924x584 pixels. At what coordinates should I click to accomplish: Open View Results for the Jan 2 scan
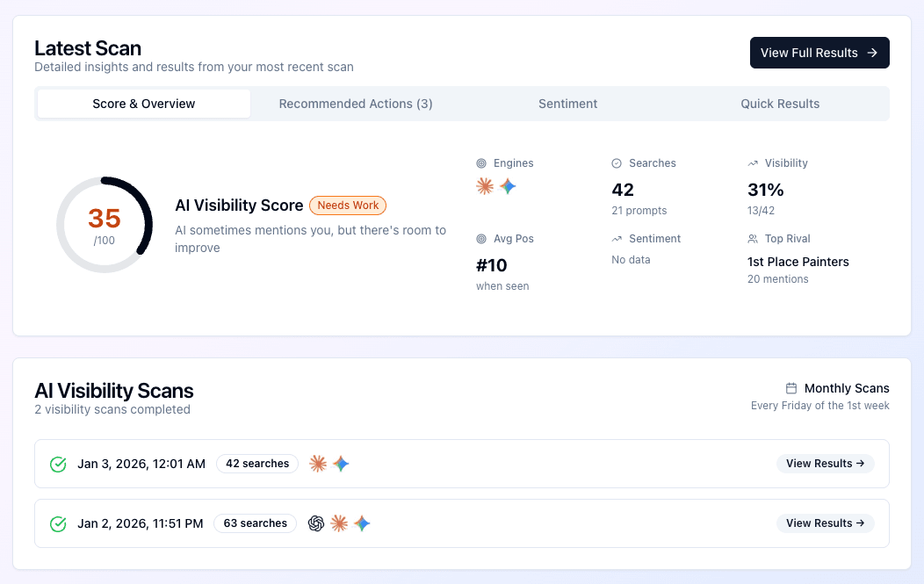[x=825, y=523]
